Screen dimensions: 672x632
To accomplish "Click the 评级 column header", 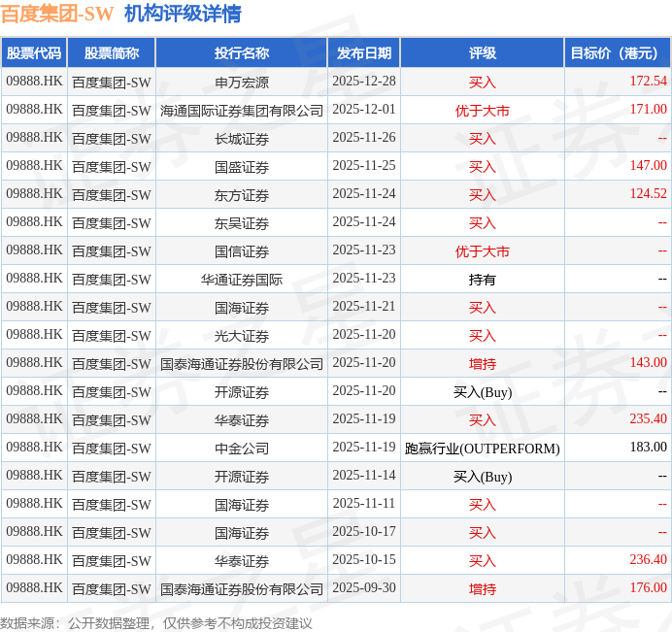I will (482, 53).
